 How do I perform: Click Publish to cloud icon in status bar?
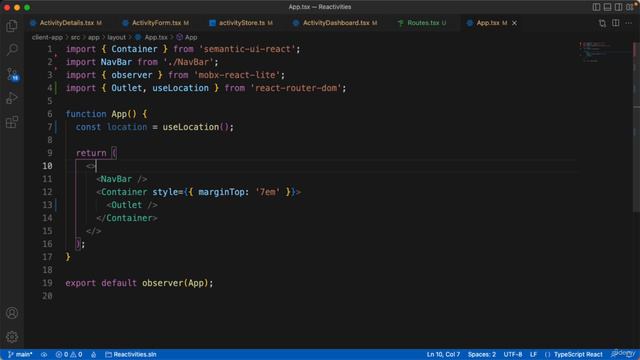click(44, 354)
